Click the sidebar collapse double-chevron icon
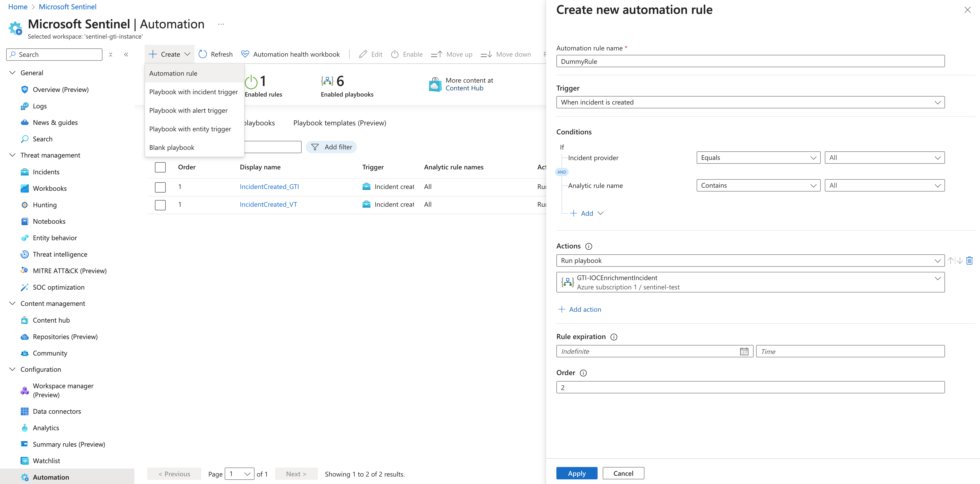 tap(126, 54)
